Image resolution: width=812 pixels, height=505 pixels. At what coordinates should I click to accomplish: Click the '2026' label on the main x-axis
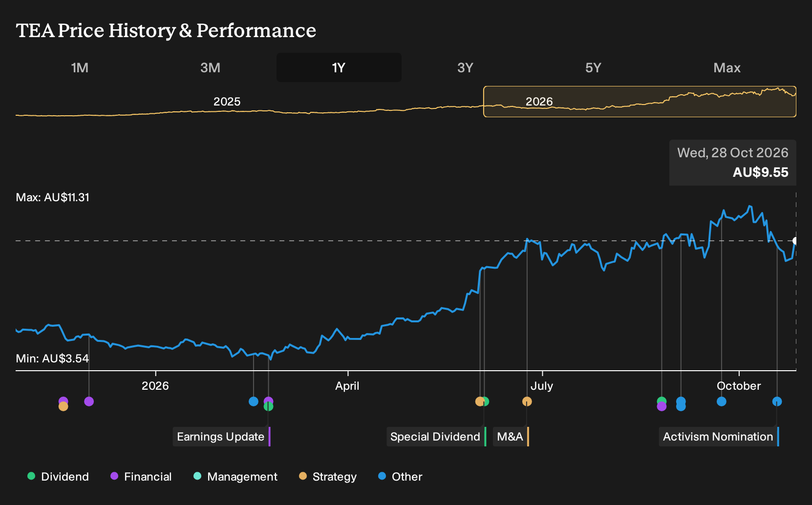pyautogui.click(x=155, y=386)
